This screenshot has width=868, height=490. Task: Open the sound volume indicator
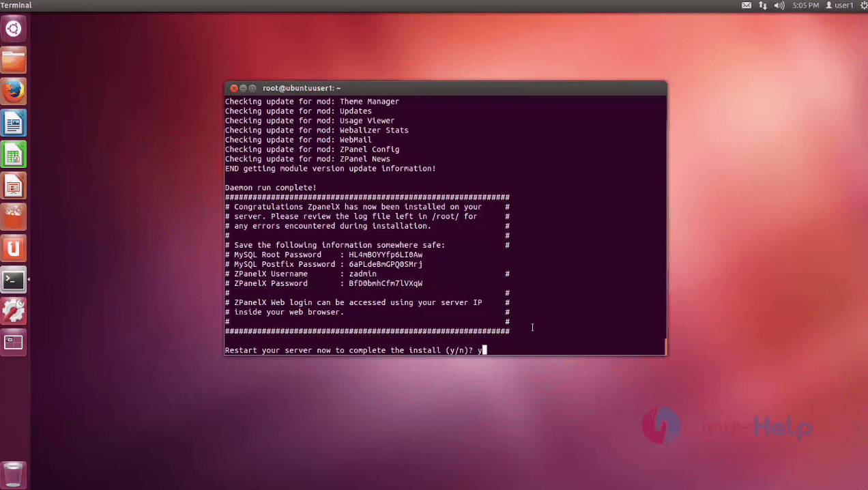[x=779, y=5]
